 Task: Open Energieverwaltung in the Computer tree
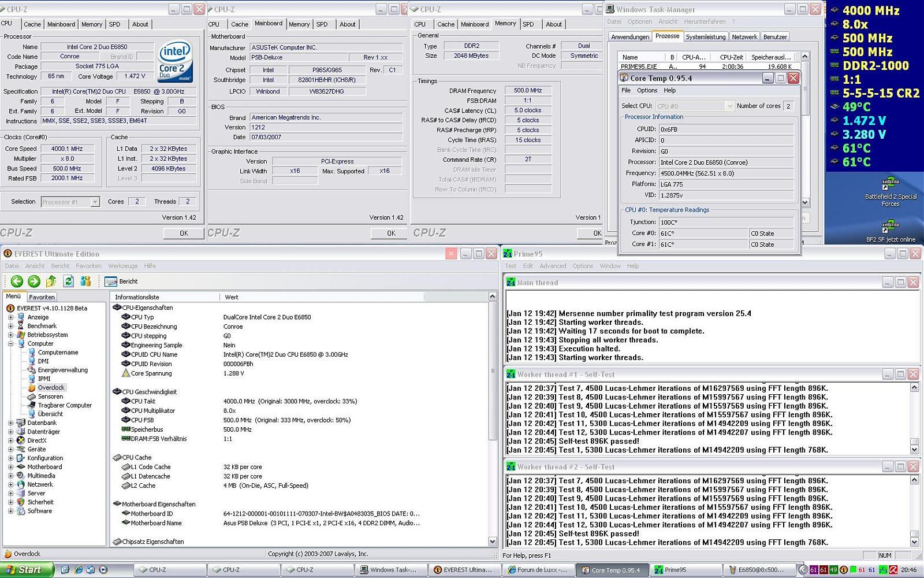point(63,370)
